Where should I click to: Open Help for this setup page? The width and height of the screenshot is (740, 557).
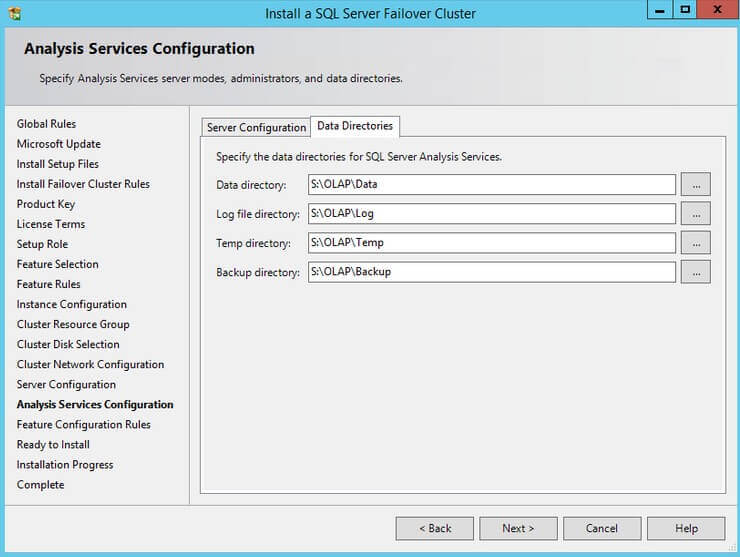coord(686,528)
